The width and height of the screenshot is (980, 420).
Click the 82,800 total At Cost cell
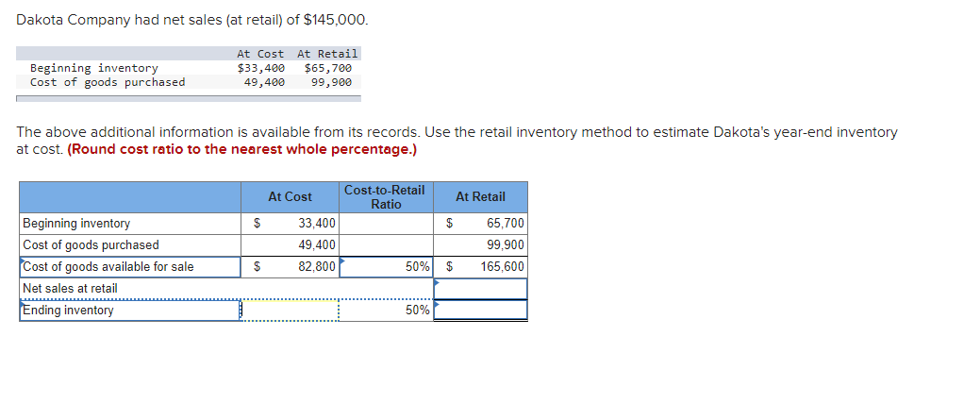290,267
